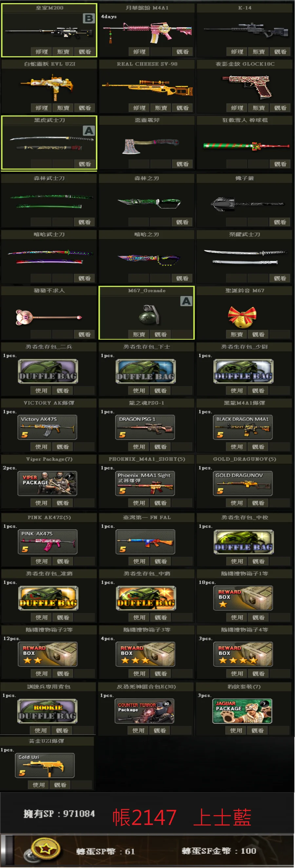
Task: Toggle the B slot badge on 皇家M200
Action: click(x=89, y=18)
